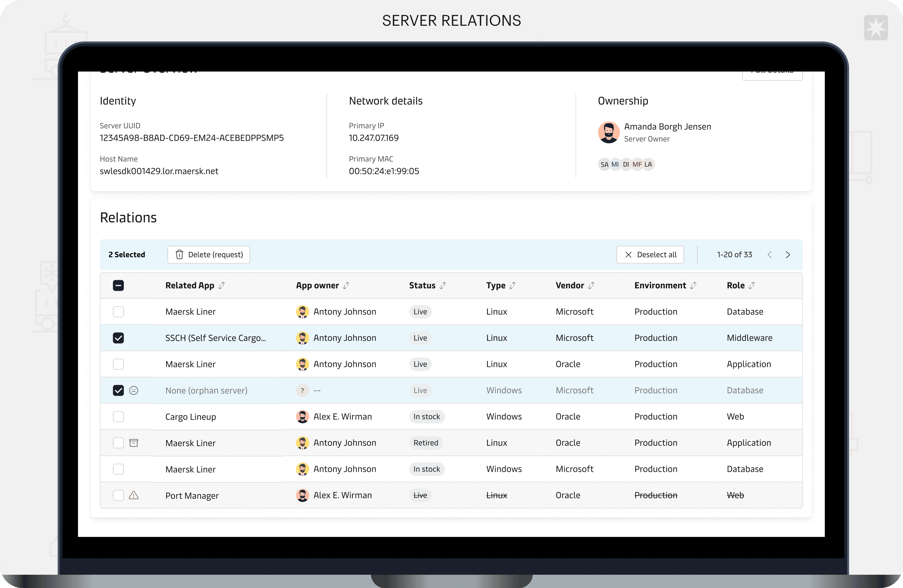Click the Port Manager warning triangle icon
This screenshot has height=588, width=903.
point(134,495)
